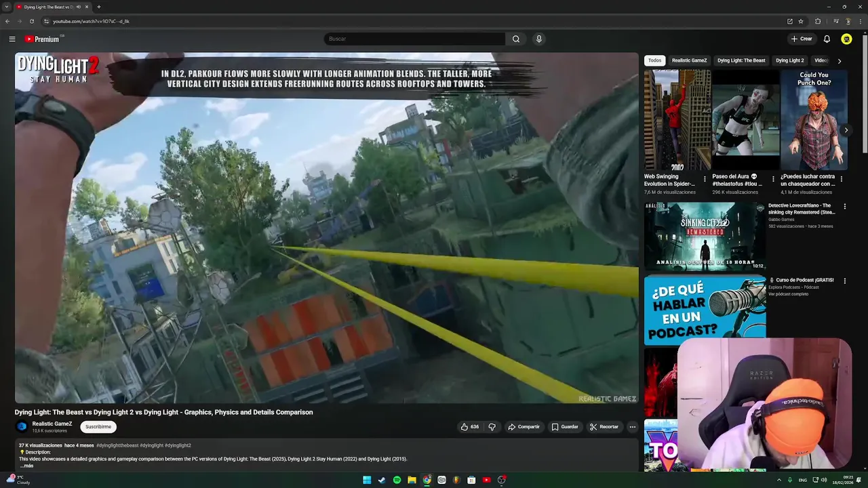Screen dimensions: 868x488
Task: Open the ENG language indicator
Action: [803, 480]
